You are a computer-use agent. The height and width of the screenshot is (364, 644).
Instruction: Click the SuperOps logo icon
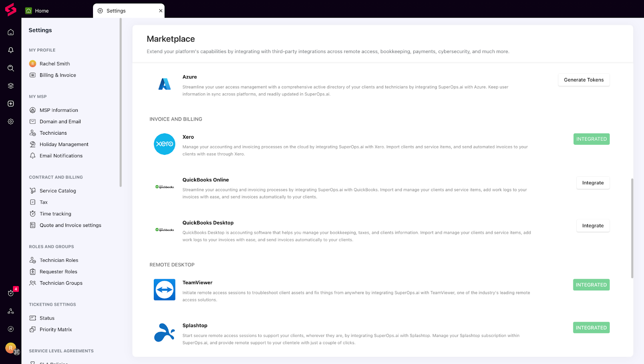11,9
